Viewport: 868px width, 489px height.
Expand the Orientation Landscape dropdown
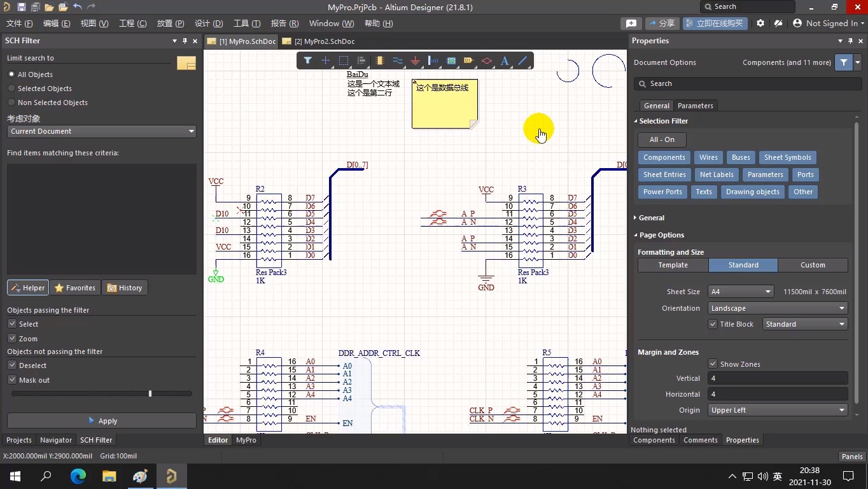click(778, 308)
